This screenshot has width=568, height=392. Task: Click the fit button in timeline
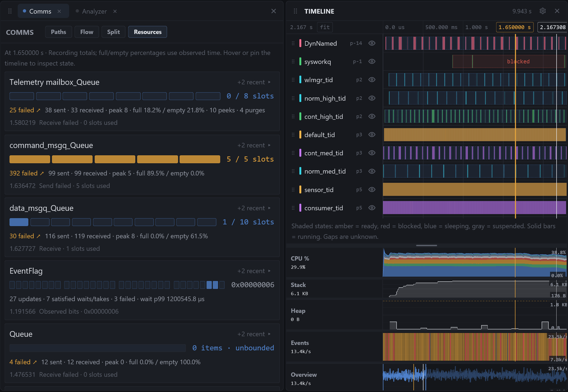pyautogui.click(x=325, y=27)
